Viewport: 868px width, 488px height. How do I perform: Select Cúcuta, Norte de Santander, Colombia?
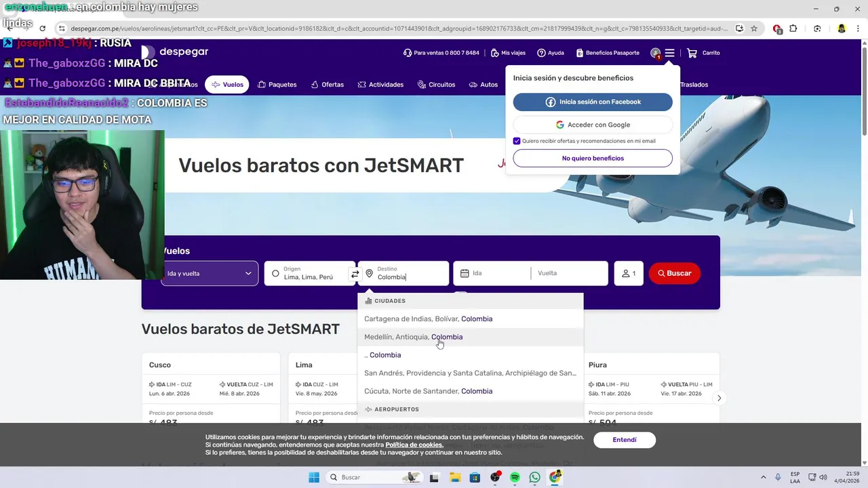click(470, 391)
